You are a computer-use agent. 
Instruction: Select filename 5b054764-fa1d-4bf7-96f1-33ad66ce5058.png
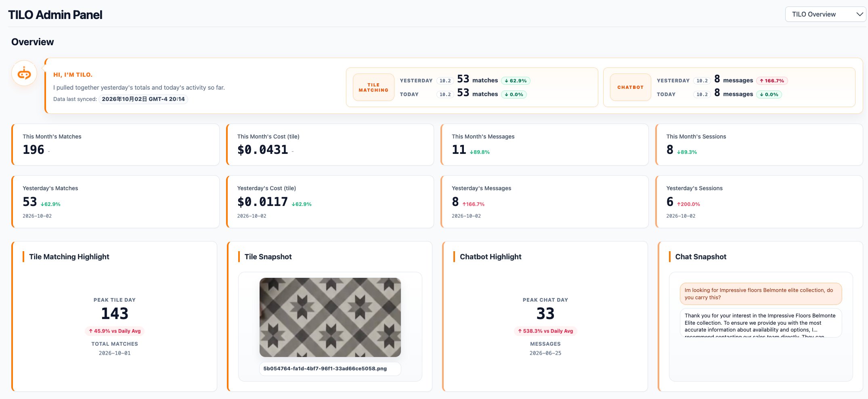pyautogui.click(x=330, y=369)
